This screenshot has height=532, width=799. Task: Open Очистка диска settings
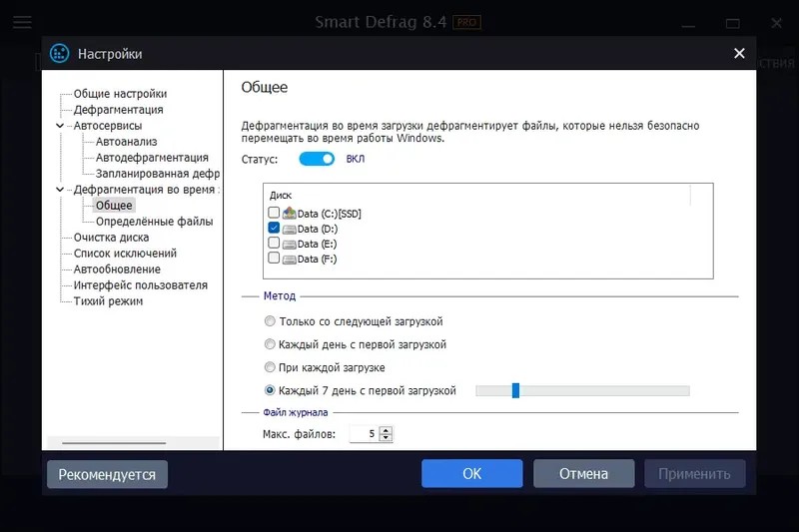tap(111, 238)
